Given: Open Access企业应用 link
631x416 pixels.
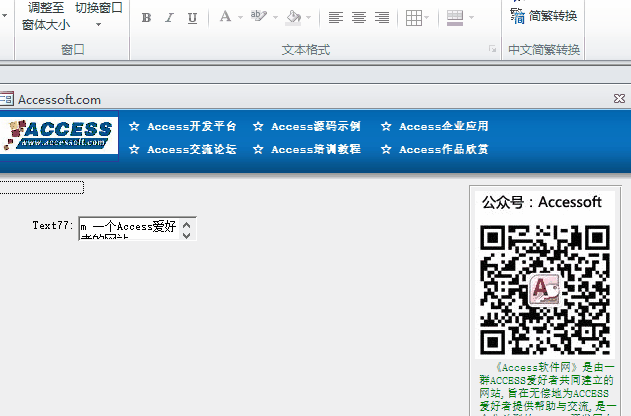Looking at the screenshot, I should [x=443, y=126].
